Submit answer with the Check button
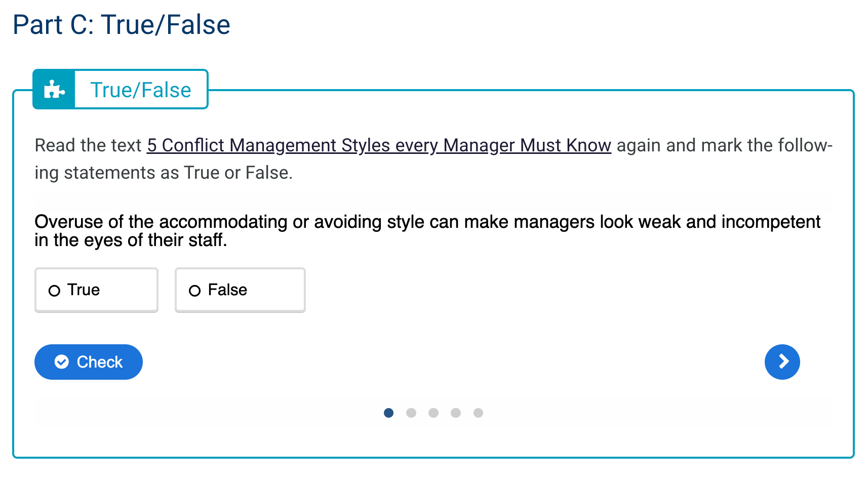The image size is (868, 482). 89,361
